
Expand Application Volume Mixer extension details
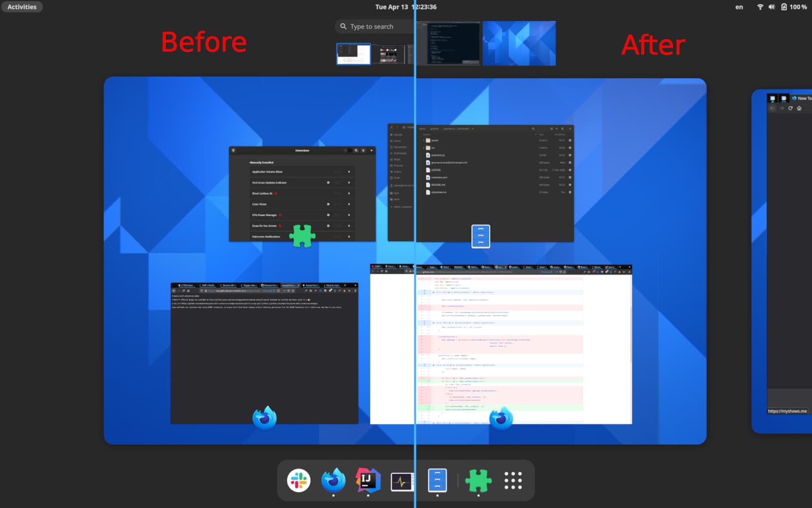pos(349,172)
